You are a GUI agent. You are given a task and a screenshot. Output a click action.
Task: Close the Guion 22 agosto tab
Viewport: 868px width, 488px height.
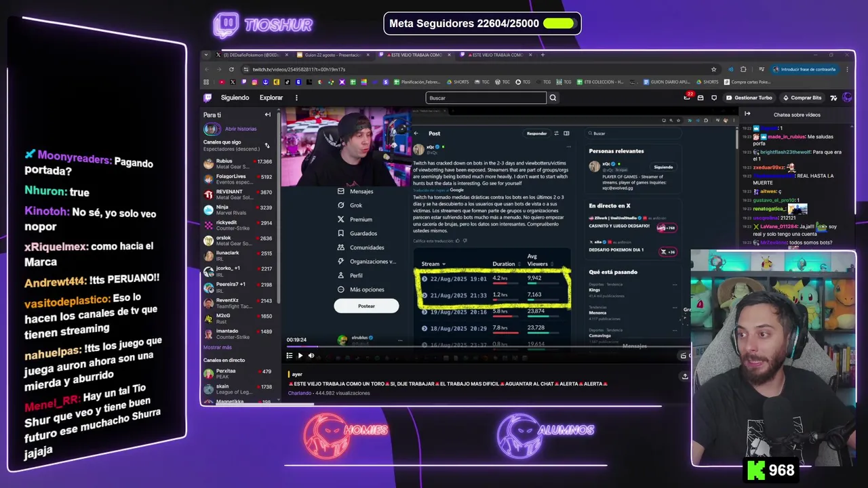tap(368, 55)
